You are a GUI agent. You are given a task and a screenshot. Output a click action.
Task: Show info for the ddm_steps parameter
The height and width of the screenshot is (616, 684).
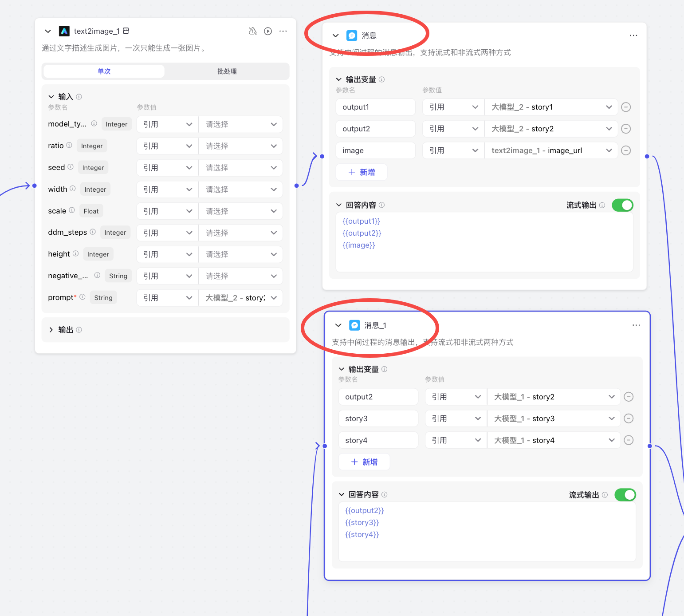click(93, 232)
